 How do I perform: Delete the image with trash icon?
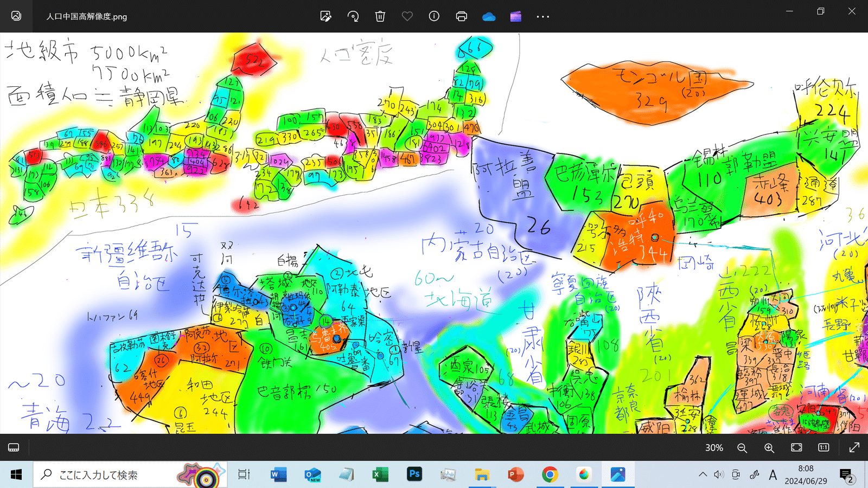click(x=380, y=16)
